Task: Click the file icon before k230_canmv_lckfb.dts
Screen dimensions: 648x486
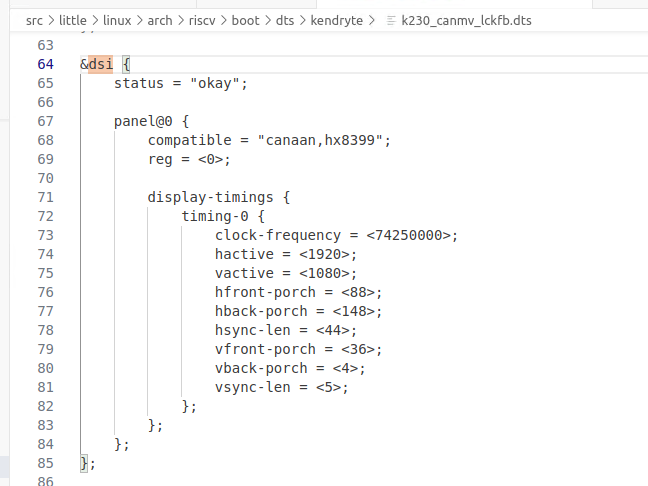Action: click(391, 20)
